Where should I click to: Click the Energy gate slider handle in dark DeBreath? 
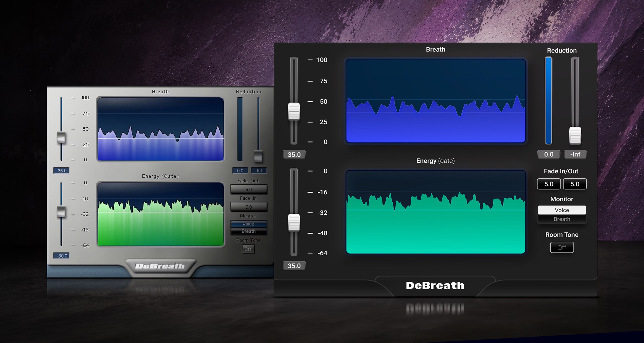[294, 222]
